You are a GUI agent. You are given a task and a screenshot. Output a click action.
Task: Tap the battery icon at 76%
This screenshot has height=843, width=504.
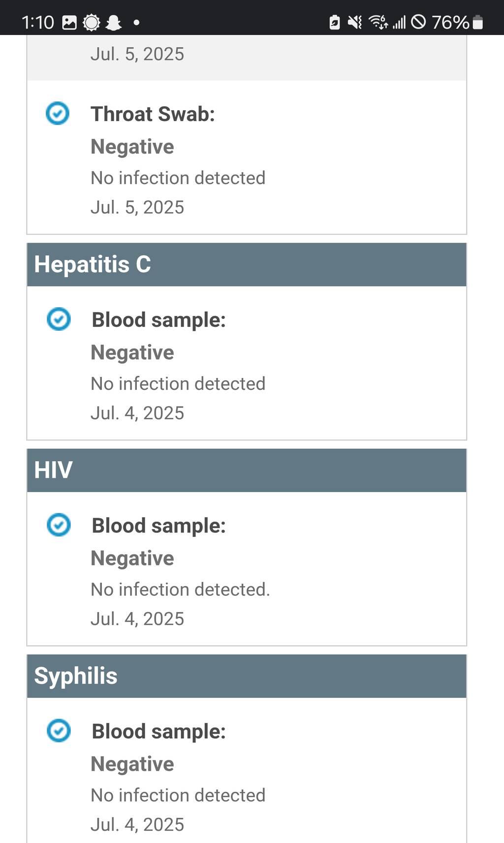click(x=477, y=23)
